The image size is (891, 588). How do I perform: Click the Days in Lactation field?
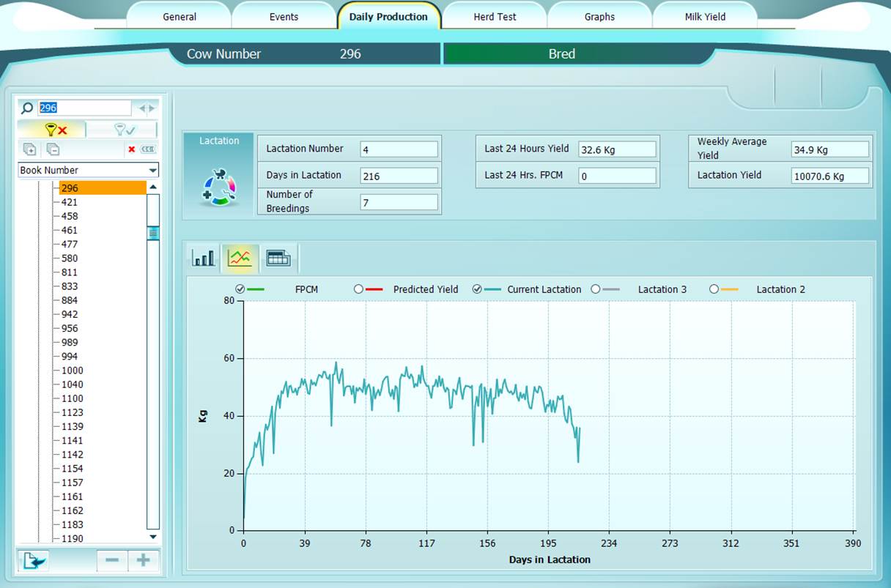click(x=399, y=176)
